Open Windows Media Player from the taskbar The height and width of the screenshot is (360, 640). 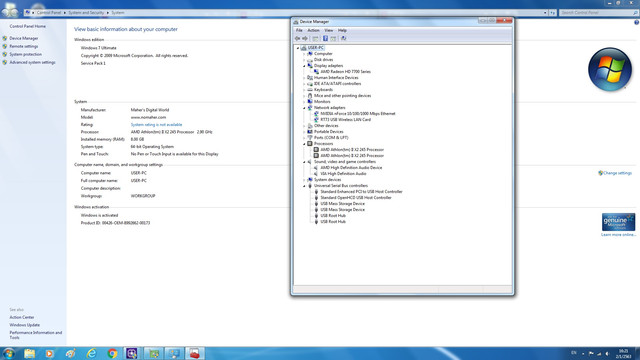coord(50,353)
